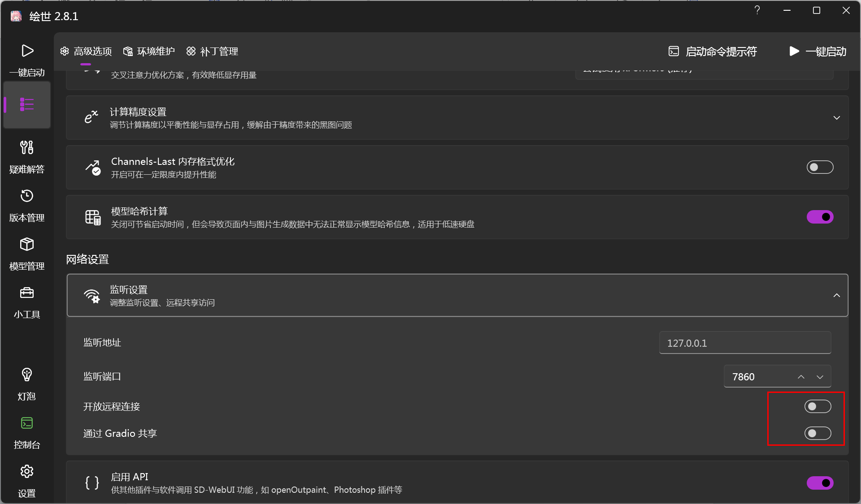Viewport: 861px width, 504px height.
Task: Expand the 计算精度设置 section chevron
Action: pyautogui.click(x=836, y=117)
